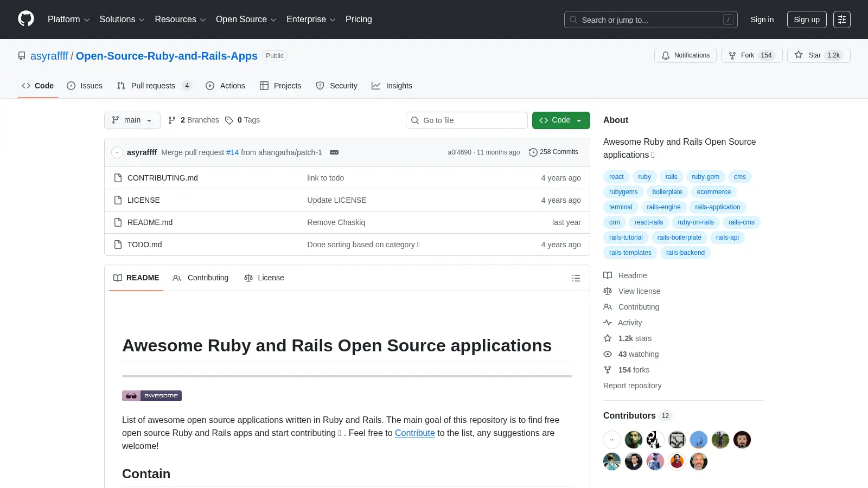Select the Code tab
The width and height of the screenshot is (868, 488).
37,86
